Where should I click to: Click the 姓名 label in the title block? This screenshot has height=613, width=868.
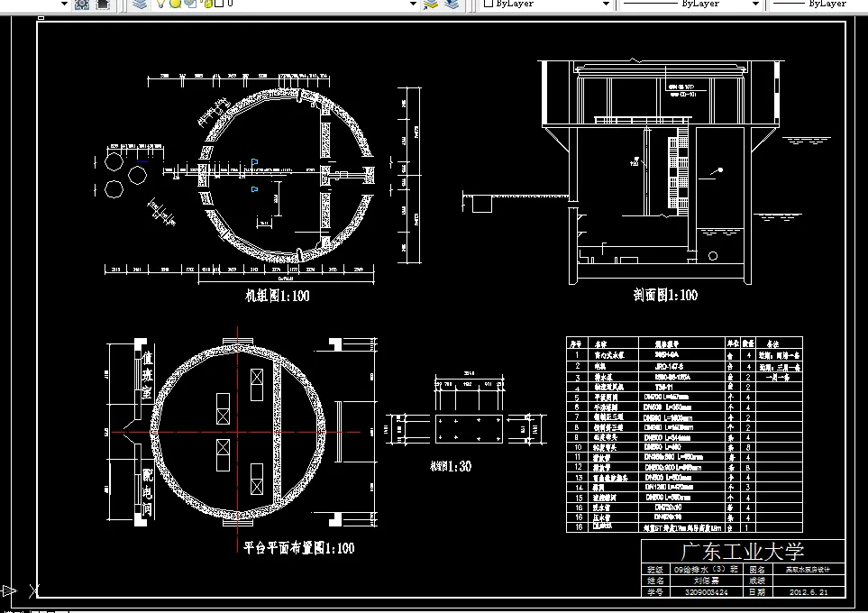pos(655,581)
